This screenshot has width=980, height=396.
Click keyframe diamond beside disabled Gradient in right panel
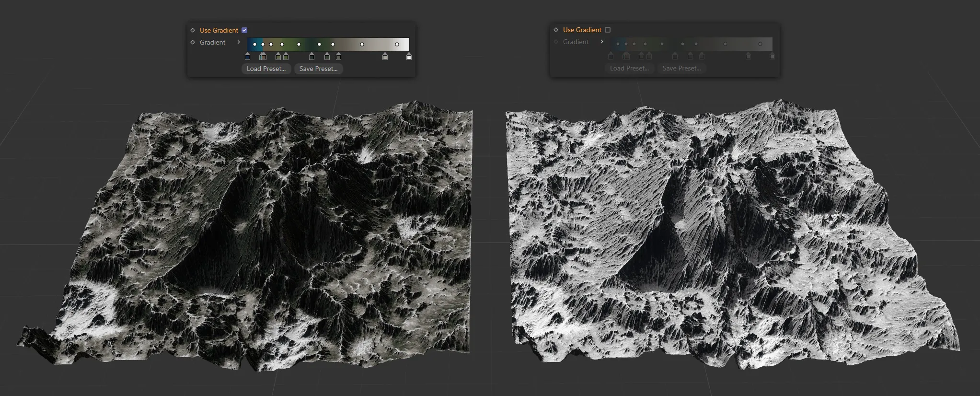pyautogui.click(x=556, y=42)
